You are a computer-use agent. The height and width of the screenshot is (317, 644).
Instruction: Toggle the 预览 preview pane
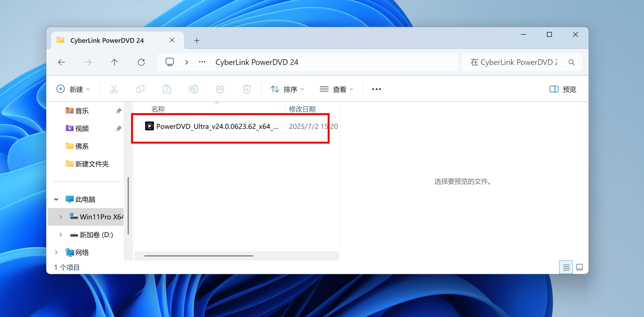pos(563,89)
